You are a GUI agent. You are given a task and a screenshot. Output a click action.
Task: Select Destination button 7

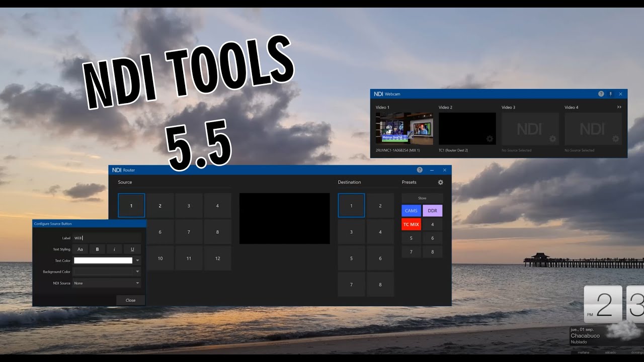351,285
